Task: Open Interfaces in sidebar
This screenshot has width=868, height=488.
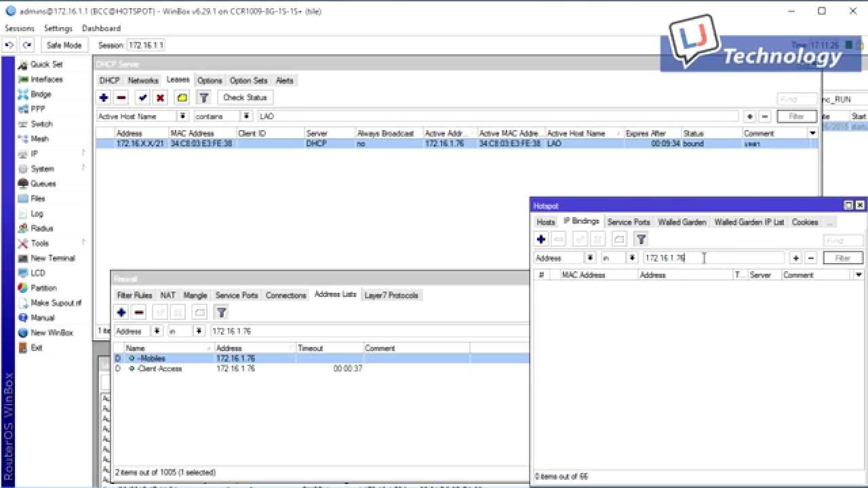Action: pos(46,79)
